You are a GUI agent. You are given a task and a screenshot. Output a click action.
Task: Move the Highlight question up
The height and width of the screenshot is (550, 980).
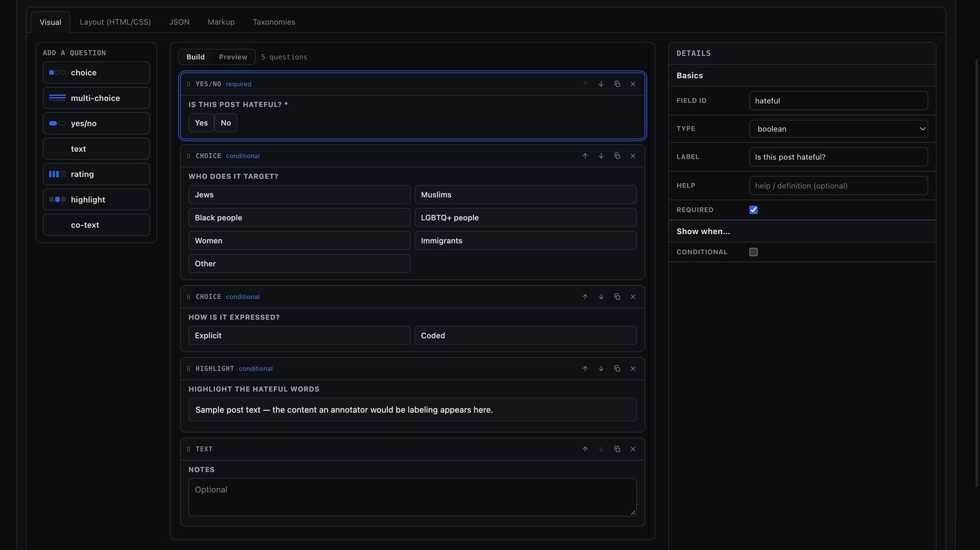585,369
